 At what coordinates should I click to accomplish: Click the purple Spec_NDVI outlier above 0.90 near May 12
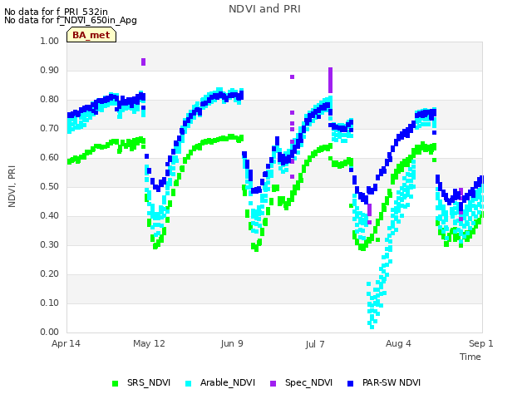tap(143, 62)
